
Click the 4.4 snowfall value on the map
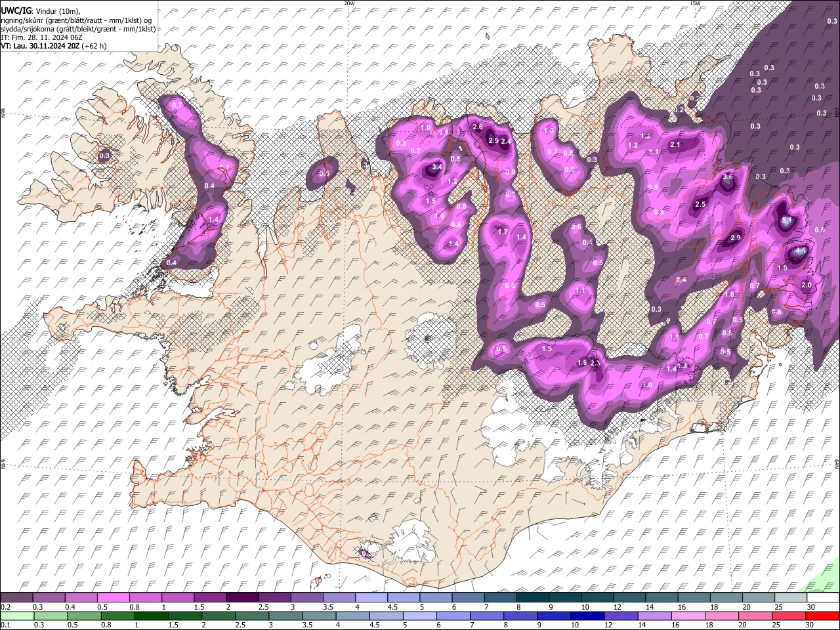point(801,251)
